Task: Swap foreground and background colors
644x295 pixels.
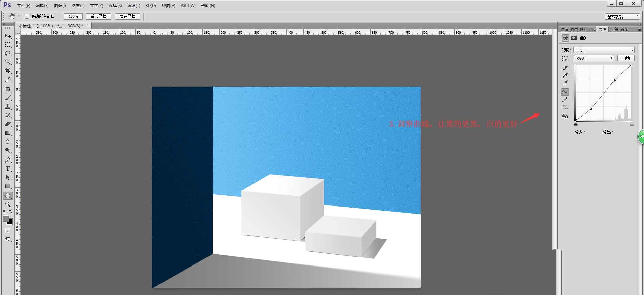Action: click(10, 211)
